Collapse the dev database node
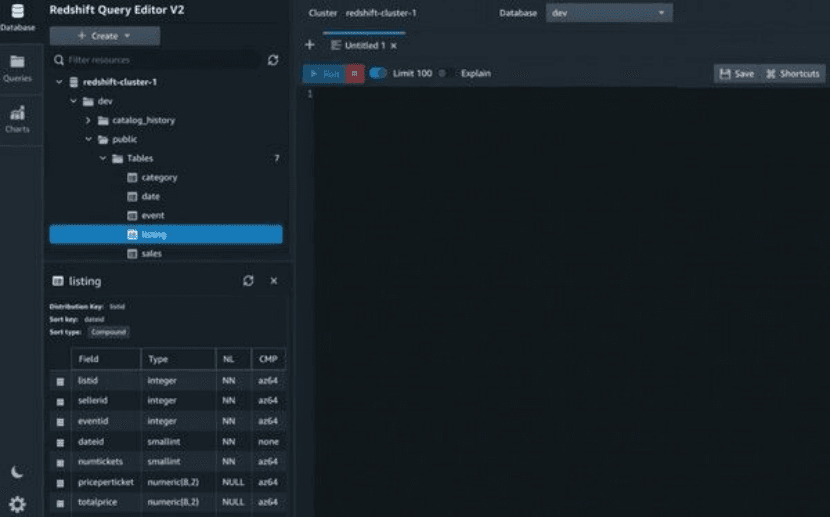This screenshot has width=830, height=518. (x=74, y=101)
